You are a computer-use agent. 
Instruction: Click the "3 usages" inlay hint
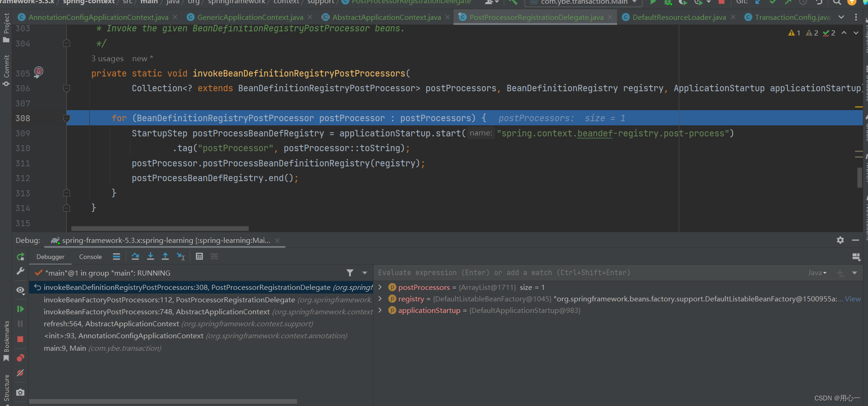pyautogui.click(x=107, y=59)
